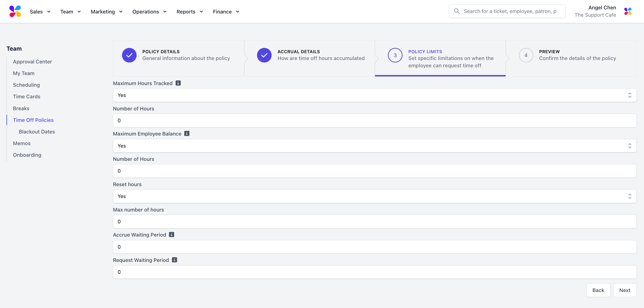Click the Reset hours label
The height and width of the screenshot is (308, 644).
(127, 184)
